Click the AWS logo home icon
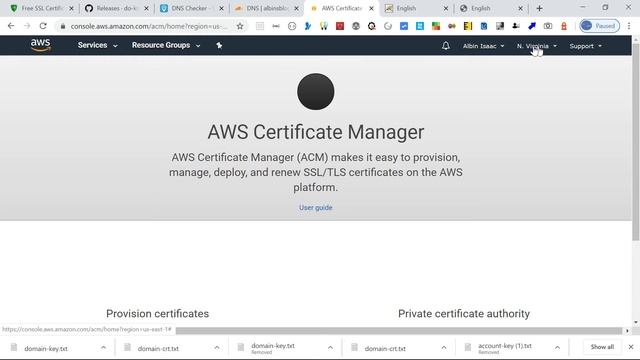 tap(40, 45)
